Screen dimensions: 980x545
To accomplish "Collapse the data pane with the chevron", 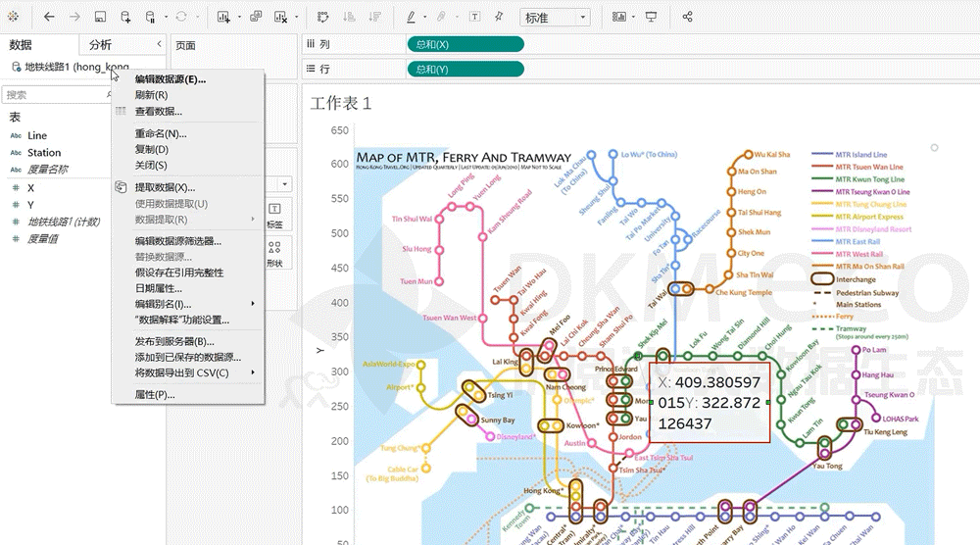I will click(159, 44).
